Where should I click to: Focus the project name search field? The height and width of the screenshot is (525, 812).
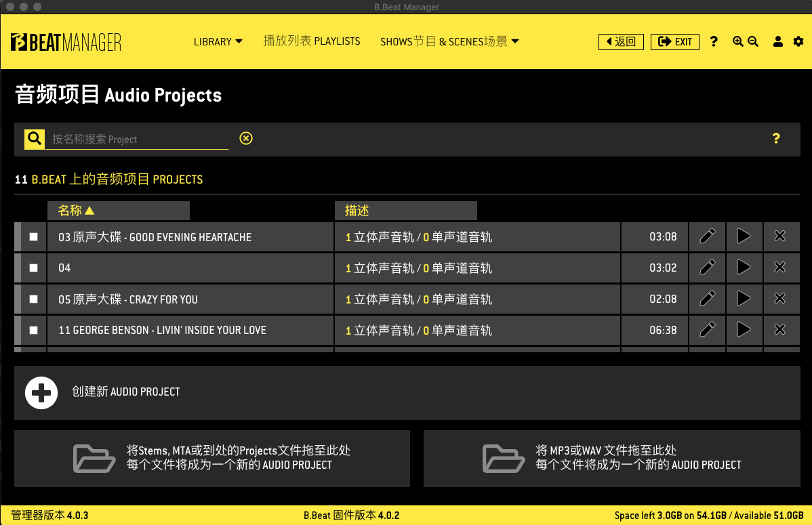[x=137, y=140]
